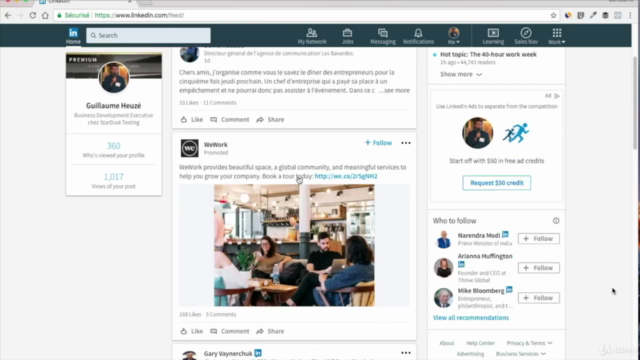
Task: Like the first French post
Action: (x=192, y=120)
